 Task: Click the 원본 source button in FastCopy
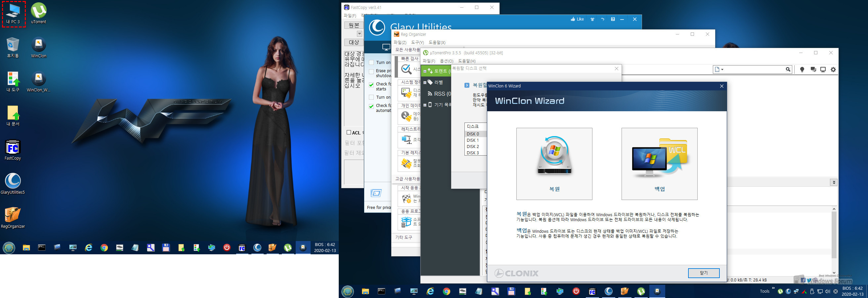coord(354,25)
